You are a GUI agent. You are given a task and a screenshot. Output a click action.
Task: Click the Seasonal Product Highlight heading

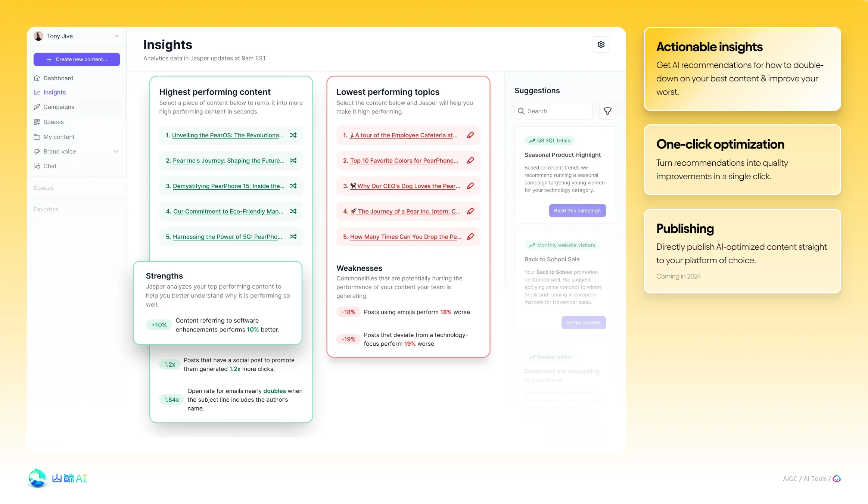(x=563, y=155)
